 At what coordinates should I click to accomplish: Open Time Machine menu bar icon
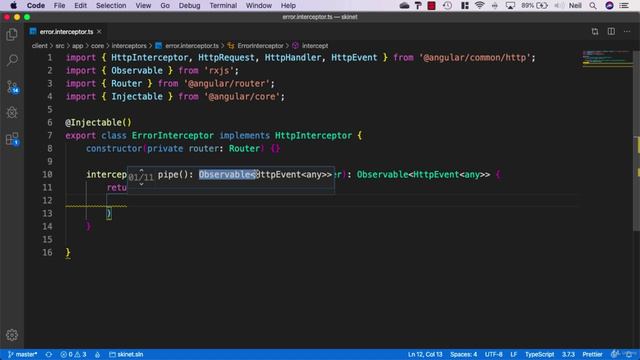coord(448,5)
